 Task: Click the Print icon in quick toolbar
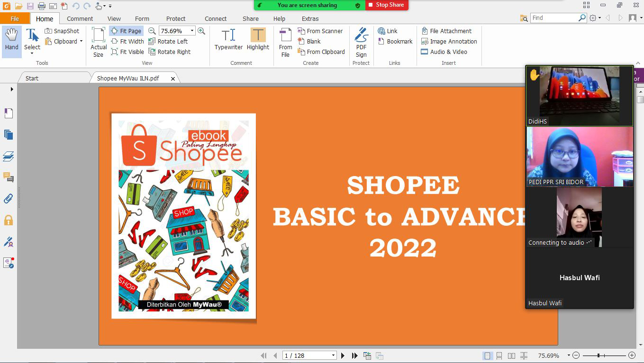[x=41, y=6]
